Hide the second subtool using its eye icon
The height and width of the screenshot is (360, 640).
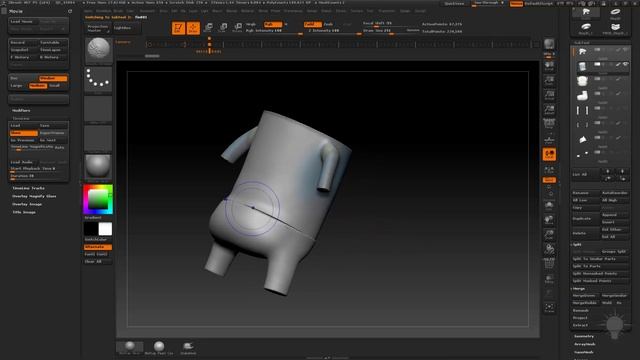625,64
